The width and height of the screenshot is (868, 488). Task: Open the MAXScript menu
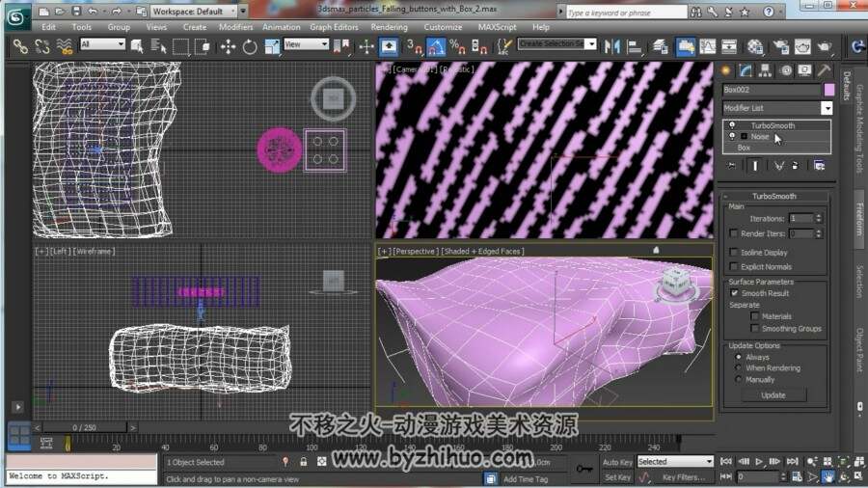(x=497, y=27)
